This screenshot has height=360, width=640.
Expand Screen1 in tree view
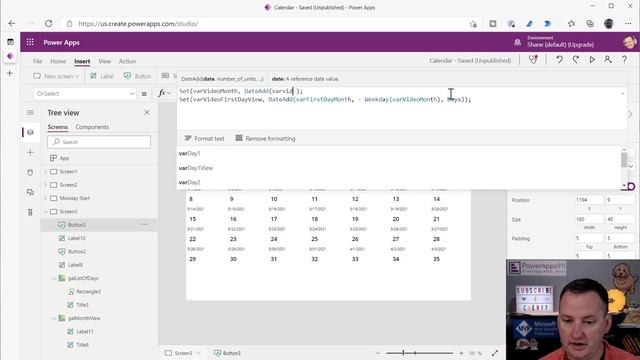pos(45,172)
